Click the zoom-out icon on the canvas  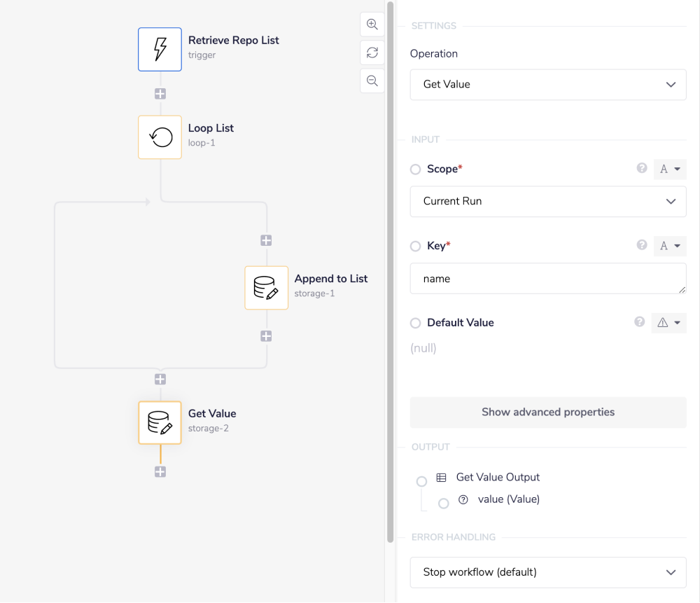(372, 80)
